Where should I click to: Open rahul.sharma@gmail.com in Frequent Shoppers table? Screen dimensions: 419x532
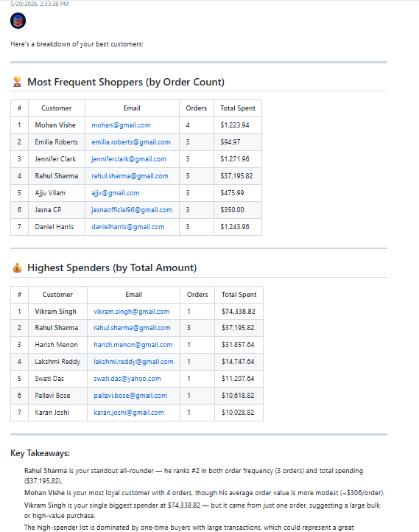[x=130, y=176]
